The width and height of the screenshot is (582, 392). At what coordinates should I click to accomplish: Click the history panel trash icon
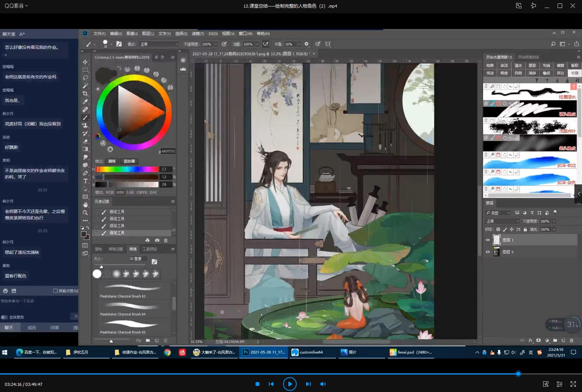[x=166, y=240]
